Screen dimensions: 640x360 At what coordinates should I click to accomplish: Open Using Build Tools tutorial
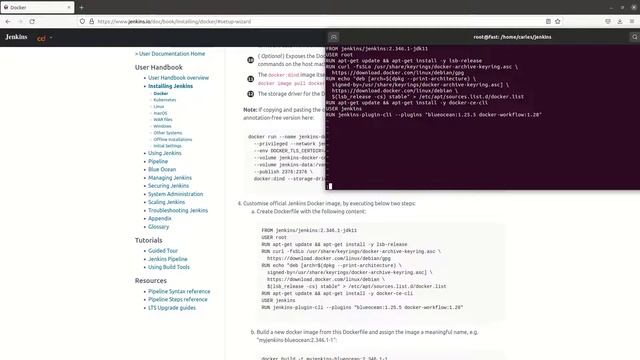point(169,267)
